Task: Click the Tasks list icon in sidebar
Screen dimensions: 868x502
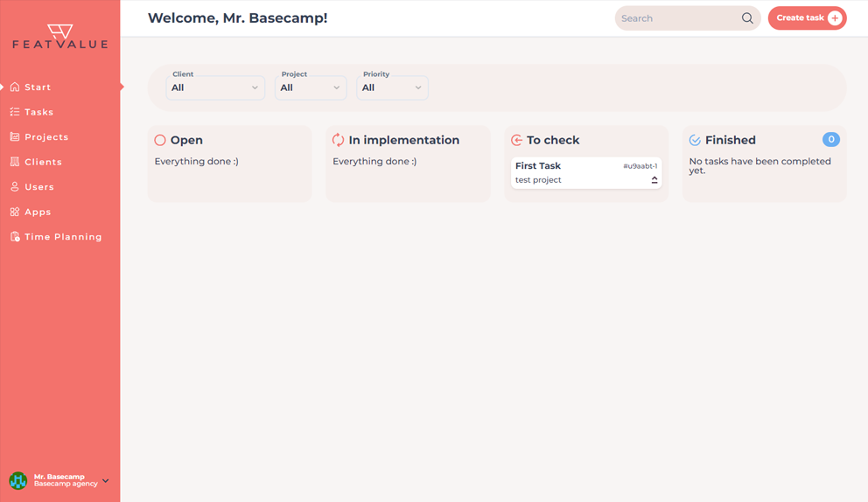Action: click(x=15, y=112)
